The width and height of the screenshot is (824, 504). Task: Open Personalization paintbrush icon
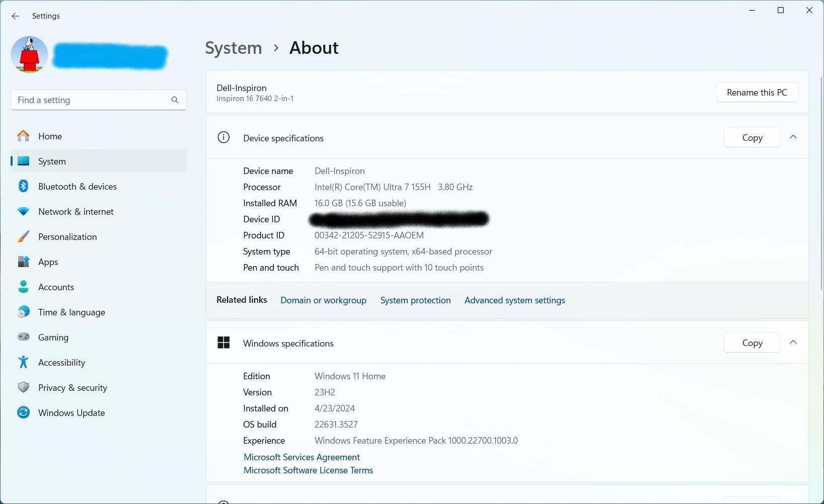[x=23, y=237]
